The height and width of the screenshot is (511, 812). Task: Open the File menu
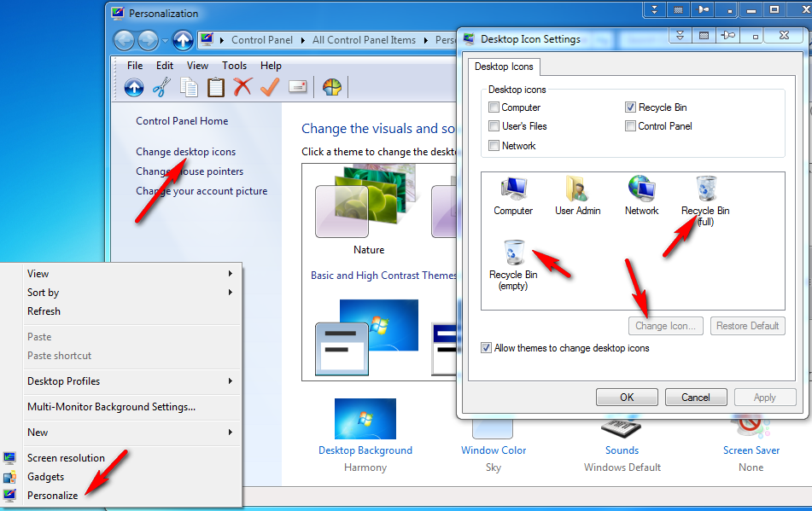click(135, 66)
